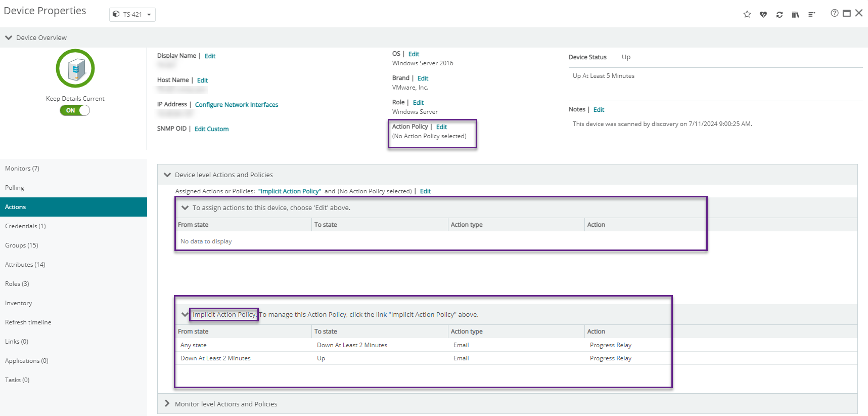868x416 pixels.
Task: Toggle Keep Details Current switch off
Action: tap(75, 110)
